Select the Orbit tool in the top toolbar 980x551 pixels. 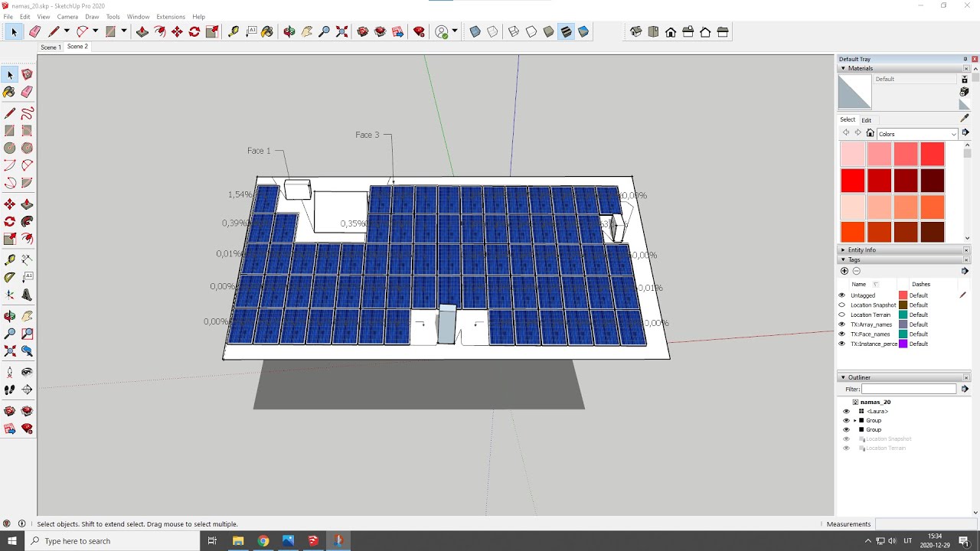coord(289,31)
